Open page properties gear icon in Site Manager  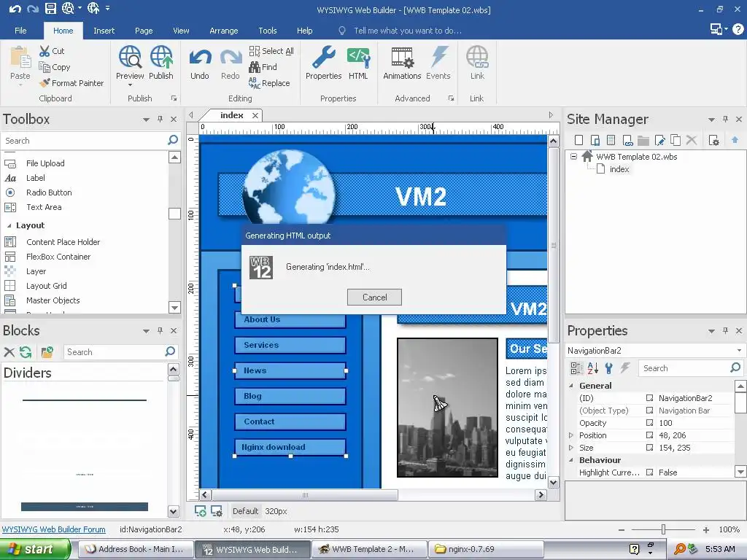point(713,140)
